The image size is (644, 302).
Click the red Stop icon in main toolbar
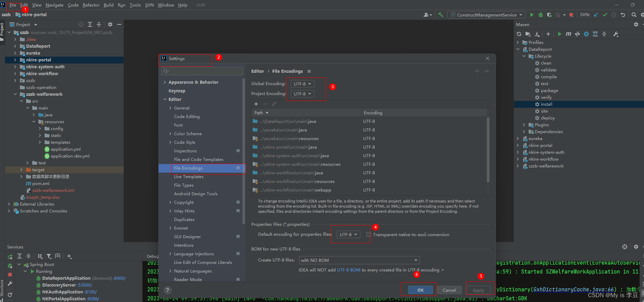571,15
